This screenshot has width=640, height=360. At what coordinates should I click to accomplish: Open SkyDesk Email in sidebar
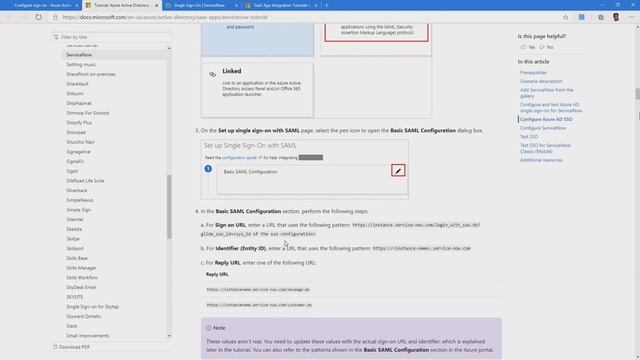point(81,287)
